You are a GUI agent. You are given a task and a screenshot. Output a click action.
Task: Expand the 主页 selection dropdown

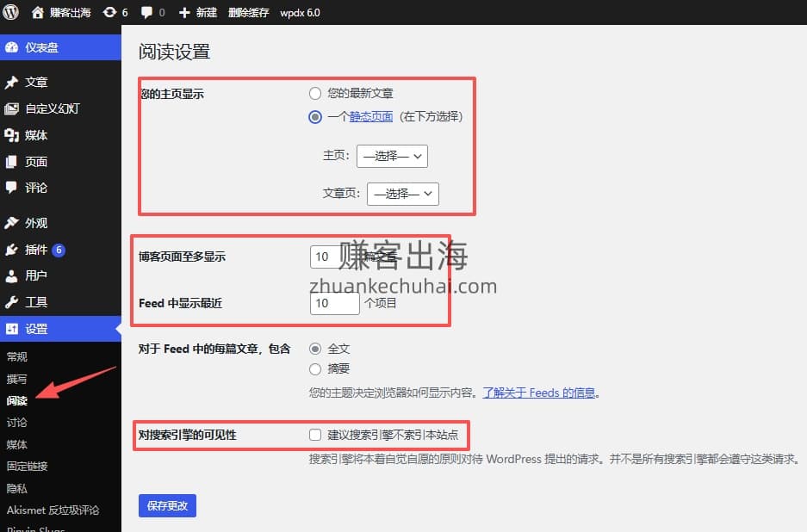coord(392,156)
